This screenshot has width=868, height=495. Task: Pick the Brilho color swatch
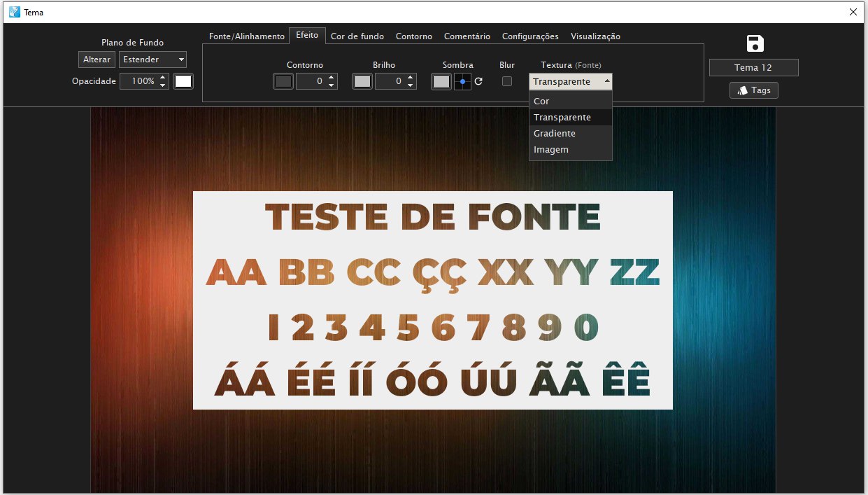coord(362,81)
